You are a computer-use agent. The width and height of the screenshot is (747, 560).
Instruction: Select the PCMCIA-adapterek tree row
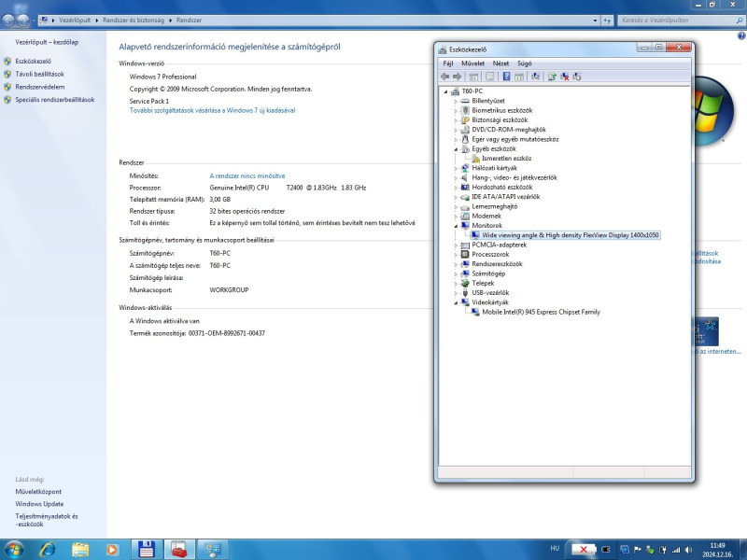500,245
